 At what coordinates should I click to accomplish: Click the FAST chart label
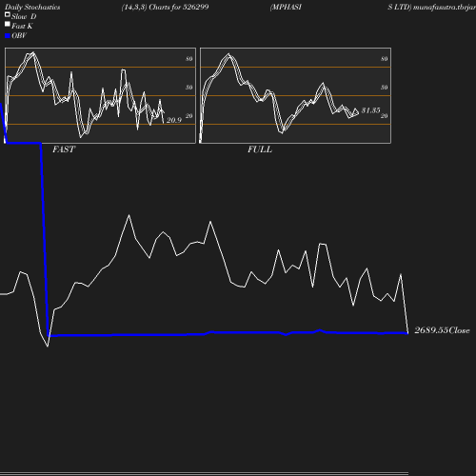pos(64,149)
